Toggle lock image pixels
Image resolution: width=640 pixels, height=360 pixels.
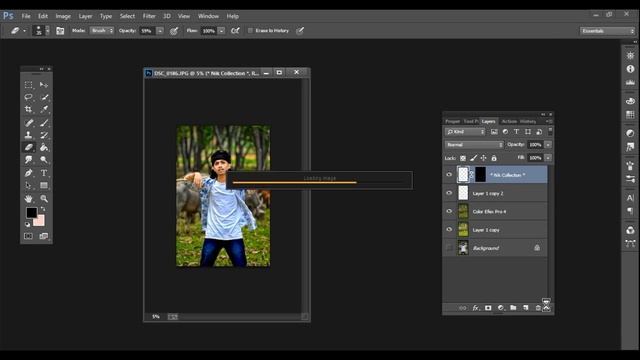(473, 158)
